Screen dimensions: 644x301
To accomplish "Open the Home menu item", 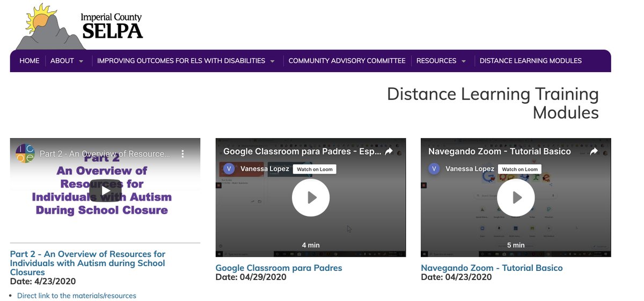I will [x=30, y=61].
